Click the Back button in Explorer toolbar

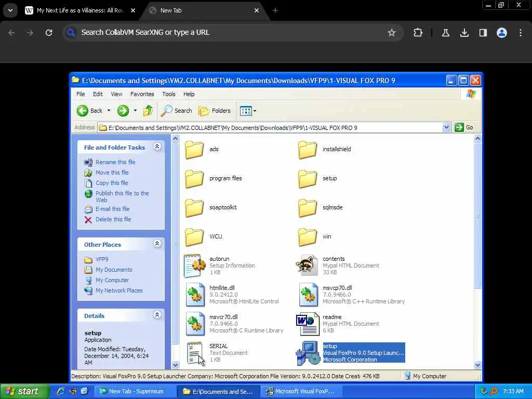[89, 111]
